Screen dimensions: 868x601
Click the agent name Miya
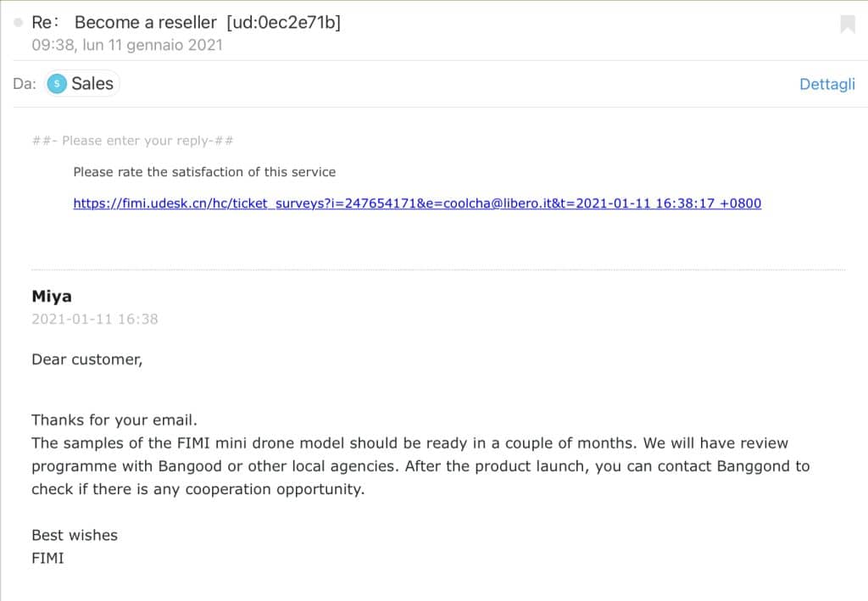click(x=52, y=296)
